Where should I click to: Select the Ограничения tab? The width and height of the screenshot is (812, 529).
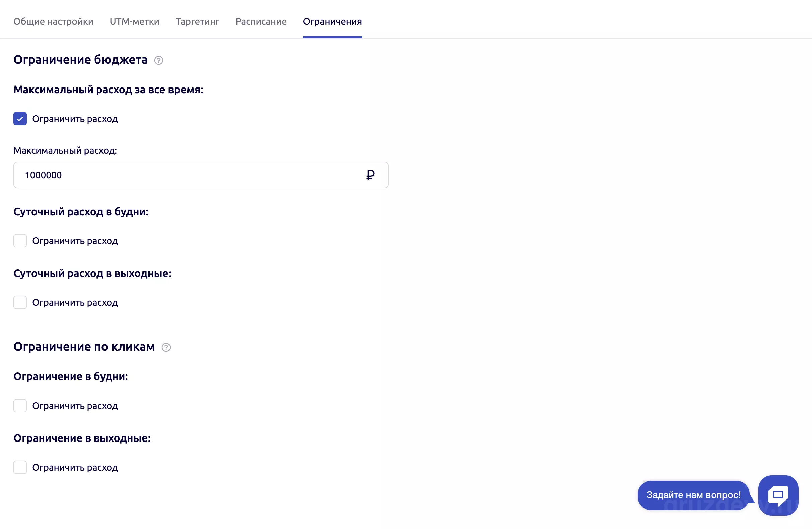pos(332,21)
